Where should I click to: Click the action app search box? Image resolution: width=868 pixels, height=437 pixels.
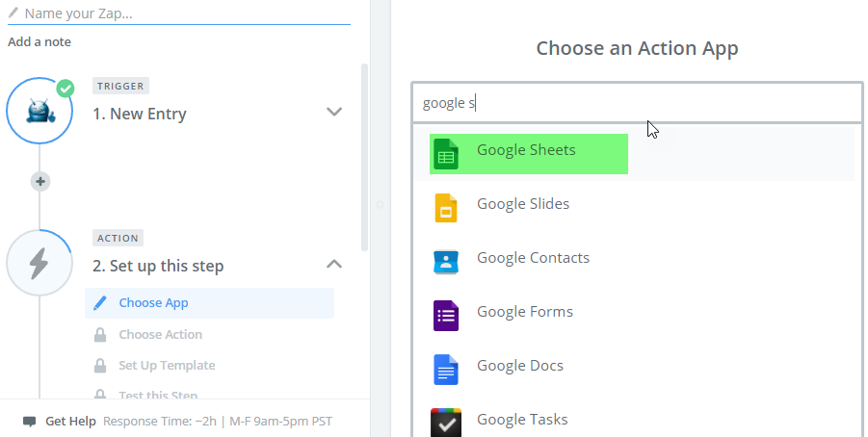[637, 103]
